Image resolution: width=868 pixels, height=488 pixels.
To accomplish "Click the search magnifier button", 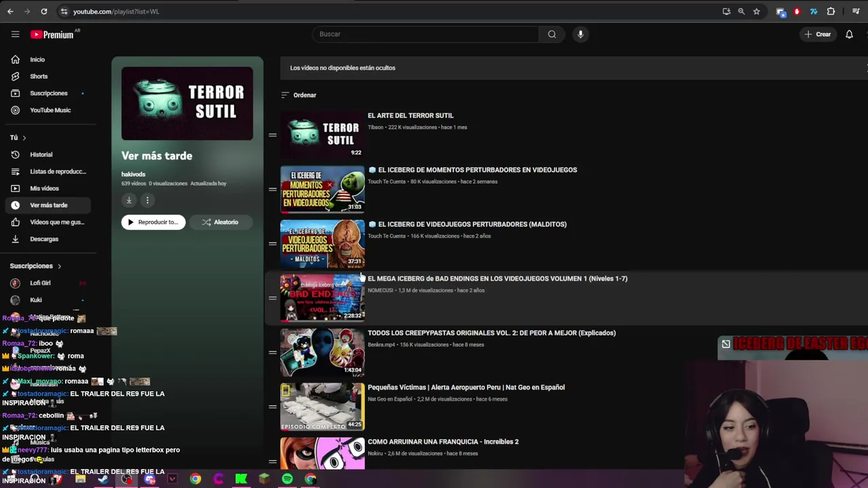I will pyautogui.click(x=552, y=34).
